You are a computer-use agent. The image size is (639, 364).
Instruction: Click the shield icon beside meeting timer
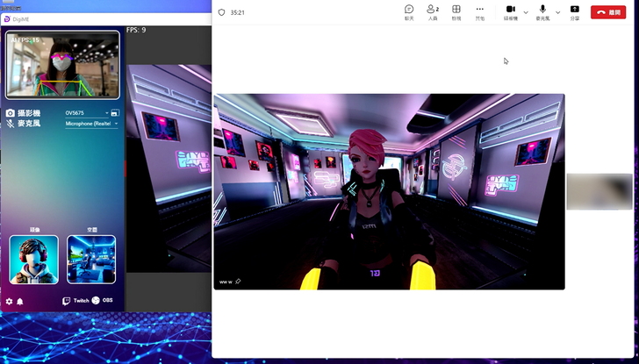221,12
